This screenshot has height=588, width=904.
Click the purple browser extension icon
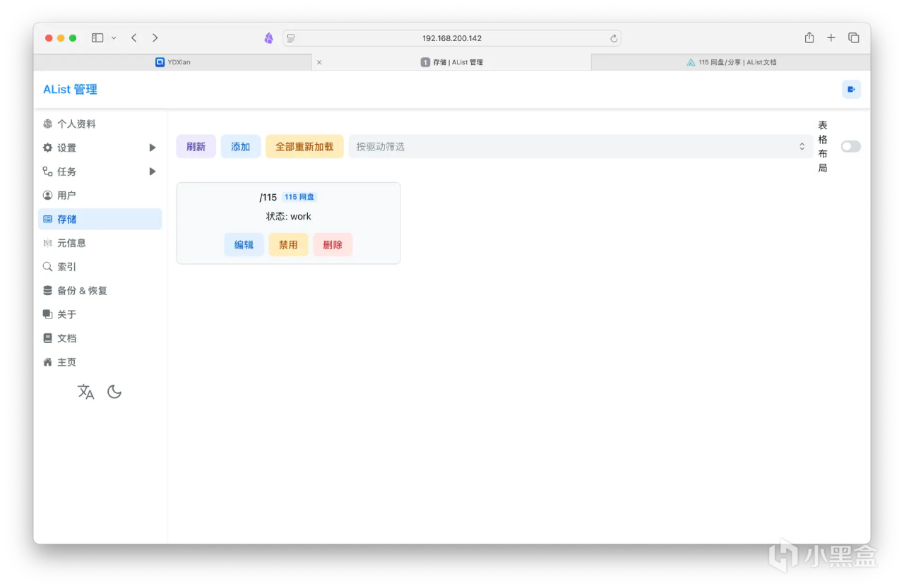click(x=268, y=38)
